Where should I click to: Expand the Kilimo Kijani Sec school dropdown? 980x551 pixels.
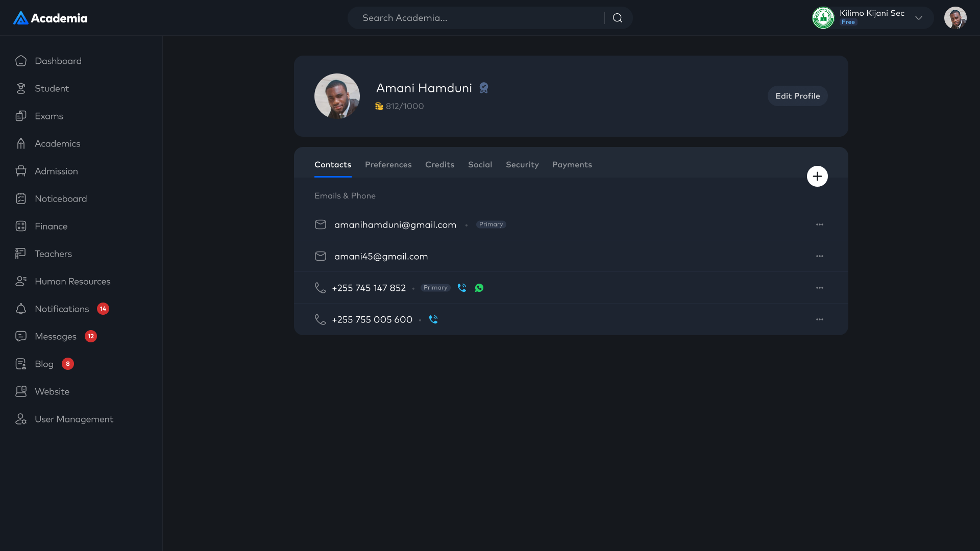click(x=918, y=18)
